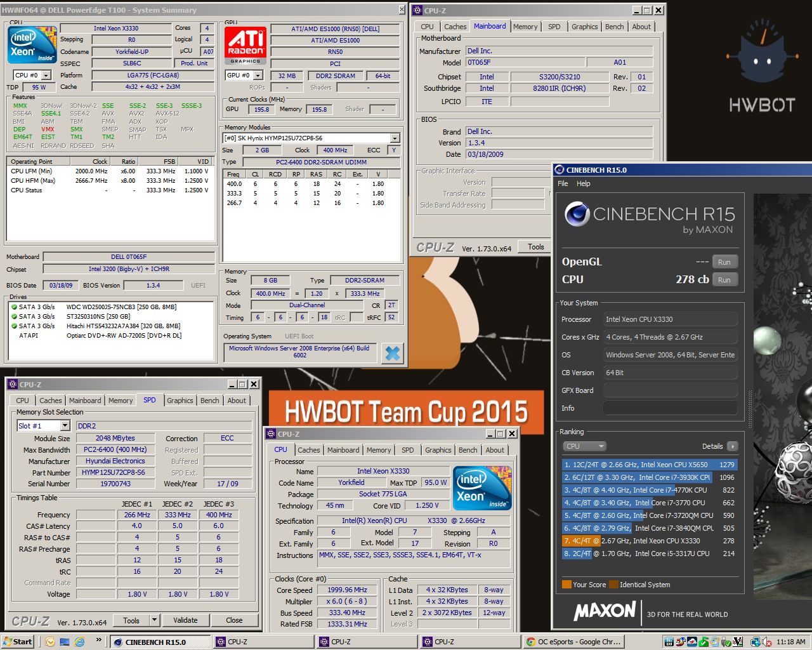Viewport: 812px width, 650px height.
Task: Open the Slot #1 dropdown in CPU-Z SPD
Action: tap(65, 426)
